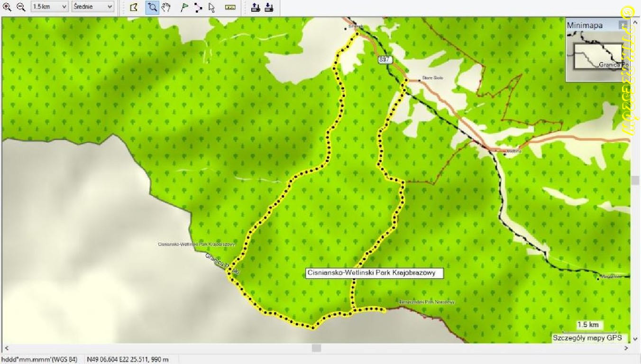Viewport: 641px width, 364px height.
Task: Click the horizontal scrollbar right arrow
Action: pos(626,348)
